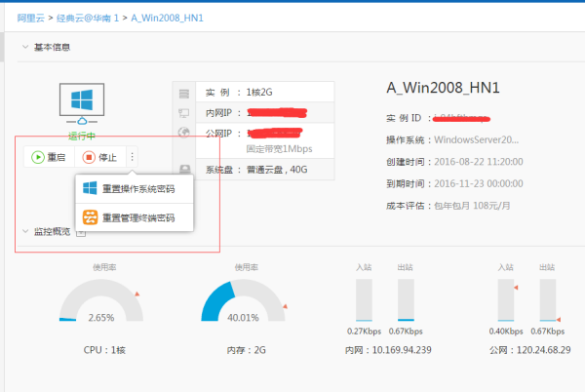Image resolution: width=585 pixels, height=392 pixels.
Task: Click the 运行中 status label
Action: coord(82,136)
